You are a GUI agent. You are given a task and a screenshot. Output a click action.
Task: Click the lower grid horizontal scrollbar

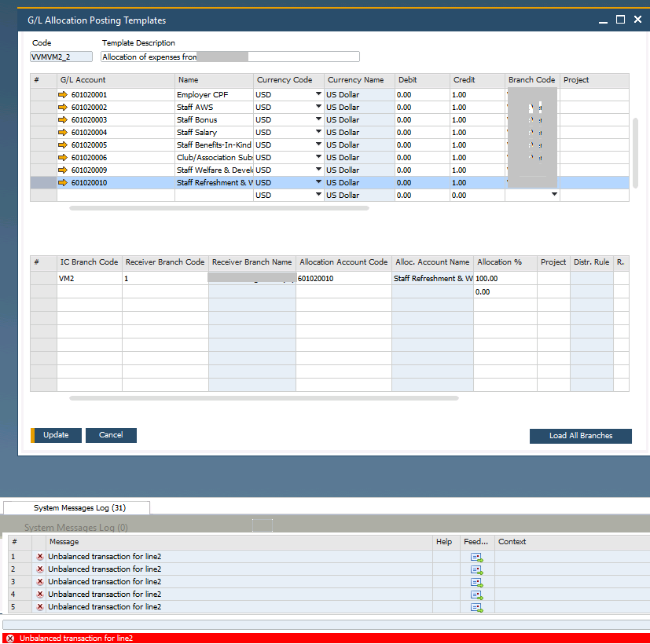pos(263,398)
